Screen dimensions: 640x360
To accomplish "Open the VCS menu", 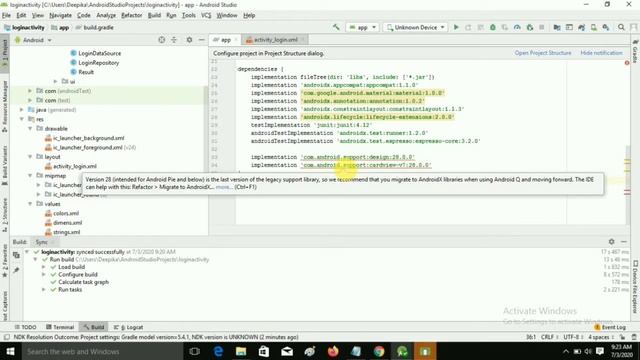I will [206, 15].
